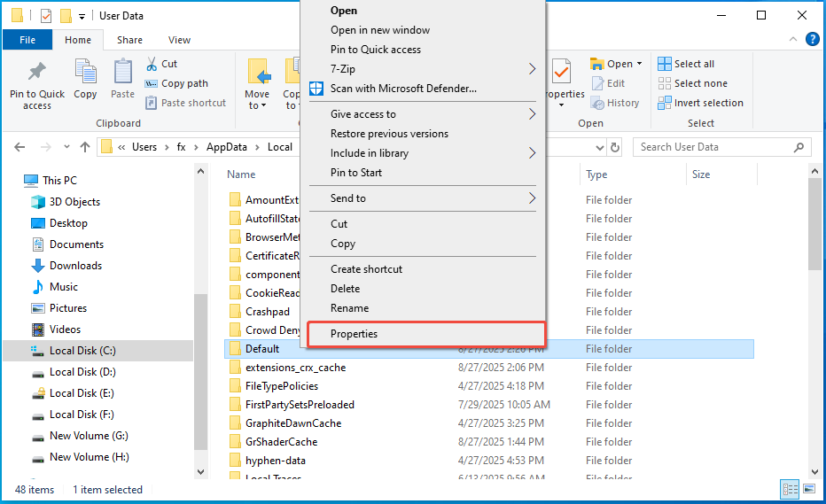
Task: Sort files by the Type column header
Action: (x=597, y=174)
